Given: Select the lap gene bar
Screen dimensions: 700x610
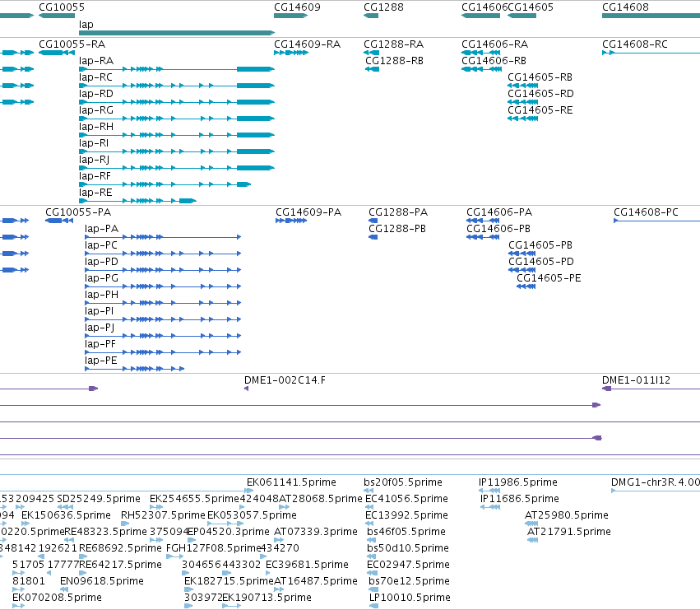Looking at the screenshot, I should tap(177, 33).
